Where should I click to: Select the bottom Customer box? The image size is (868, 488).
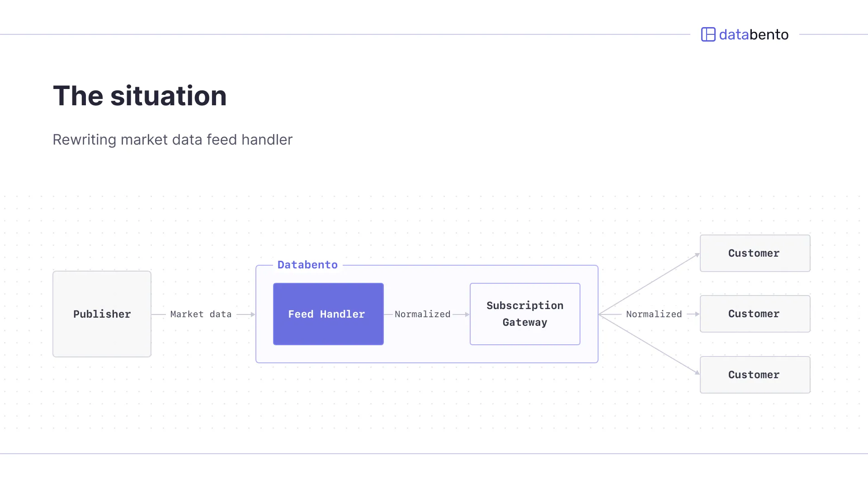click(755, 375)
